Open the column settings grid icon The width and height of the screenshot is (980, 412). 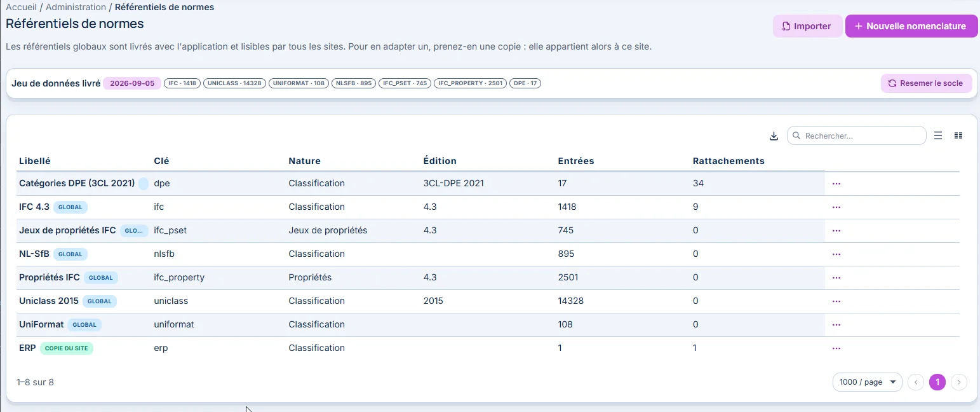(x=958, y=135)
